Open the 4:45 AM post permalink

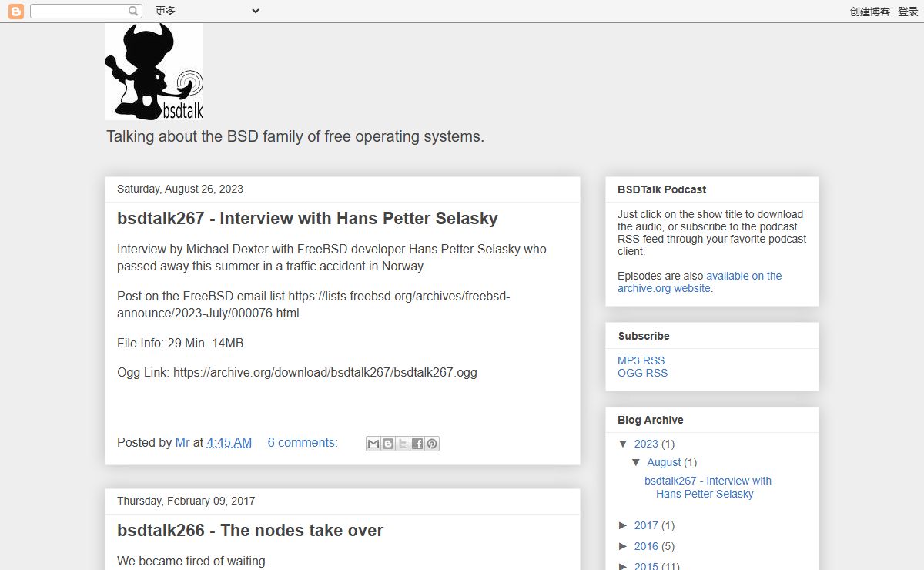[229, 442]
